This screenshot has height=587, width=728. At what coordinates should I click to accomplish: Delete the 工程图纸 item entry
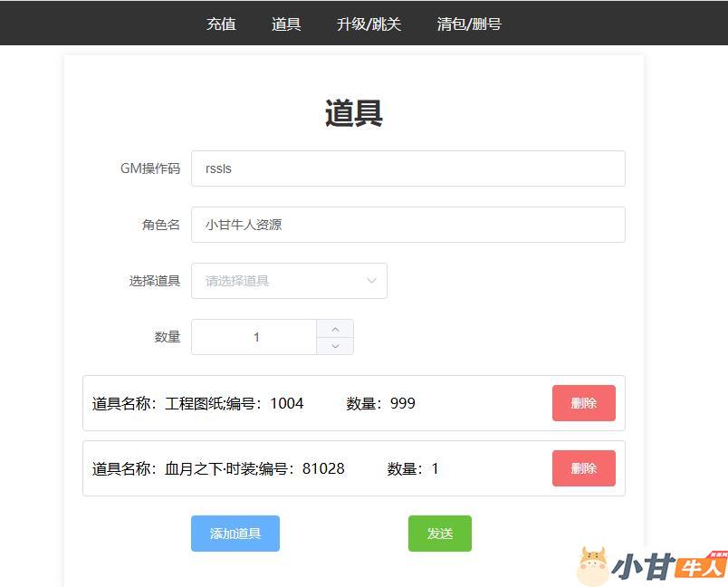pyautogui.click(x=583, y=403)
